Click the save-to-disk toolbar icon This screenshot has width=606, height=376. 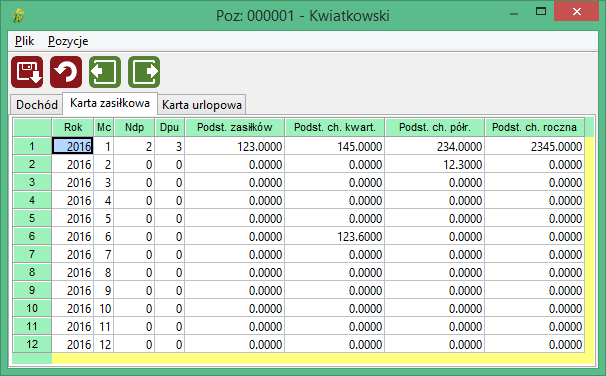[27, 72]
